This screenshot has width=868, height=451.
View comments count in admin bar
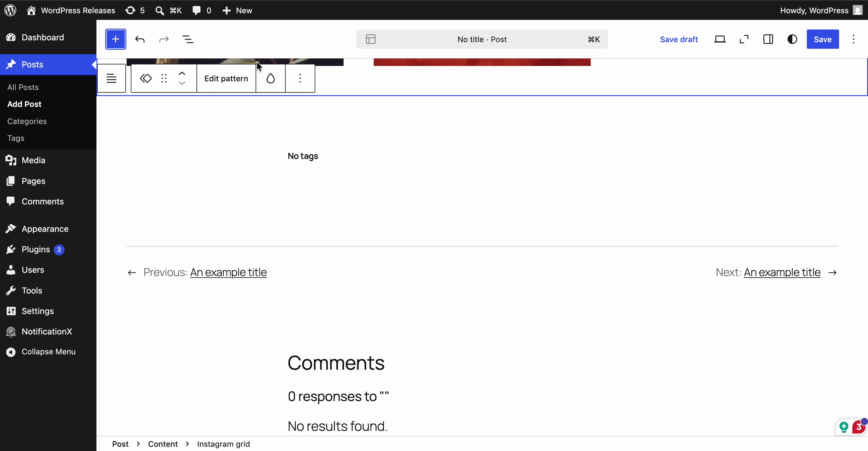pos(202,11)
